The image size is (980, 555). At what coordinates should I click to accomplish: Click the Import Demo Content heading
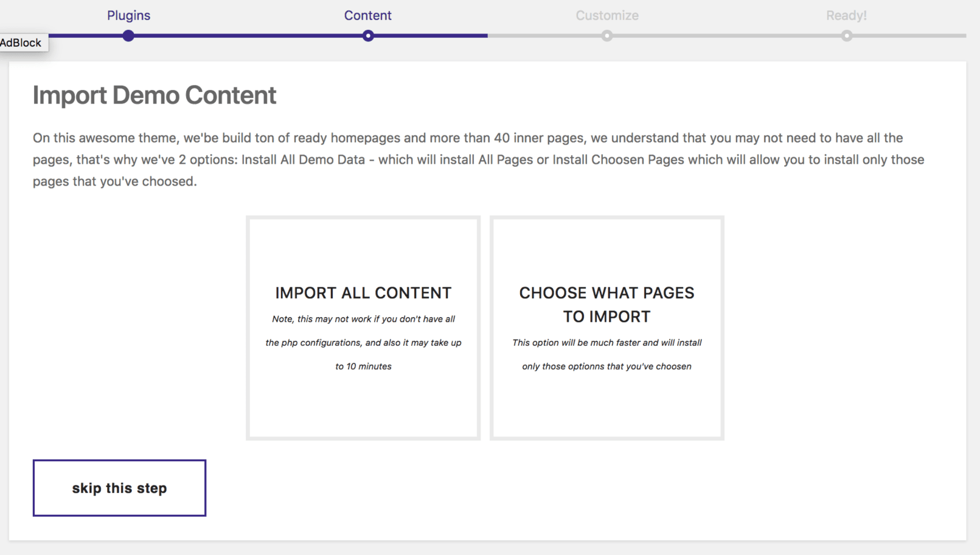[x=155, y=95]
